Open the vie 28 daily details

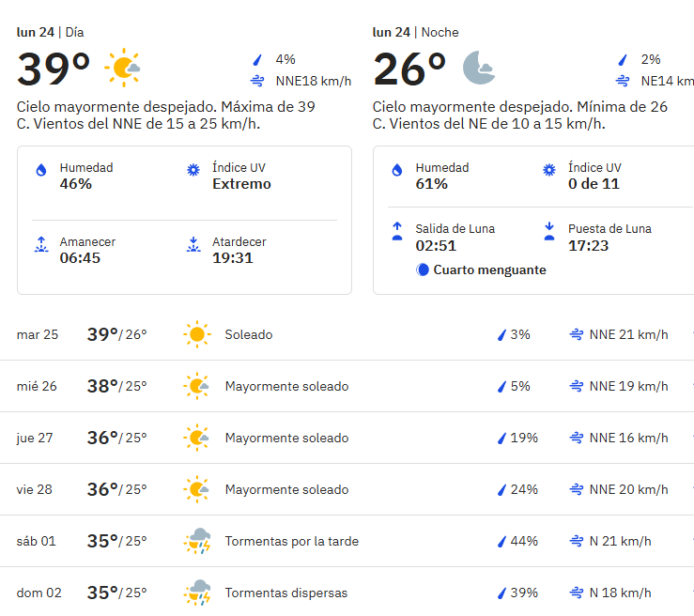click(347, 489)
